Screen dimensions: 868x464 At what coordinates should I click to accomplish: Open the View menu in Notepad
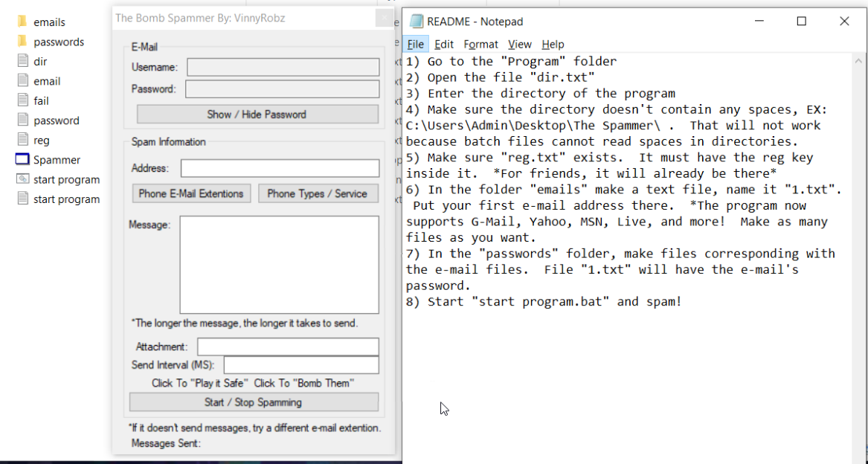(520, 45)
